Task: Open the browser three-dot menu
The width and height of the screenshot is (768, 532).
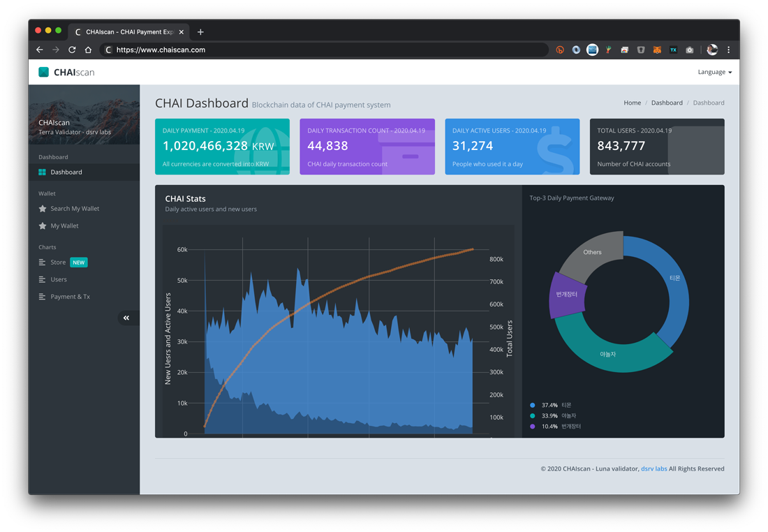Action: click(729, 50)
